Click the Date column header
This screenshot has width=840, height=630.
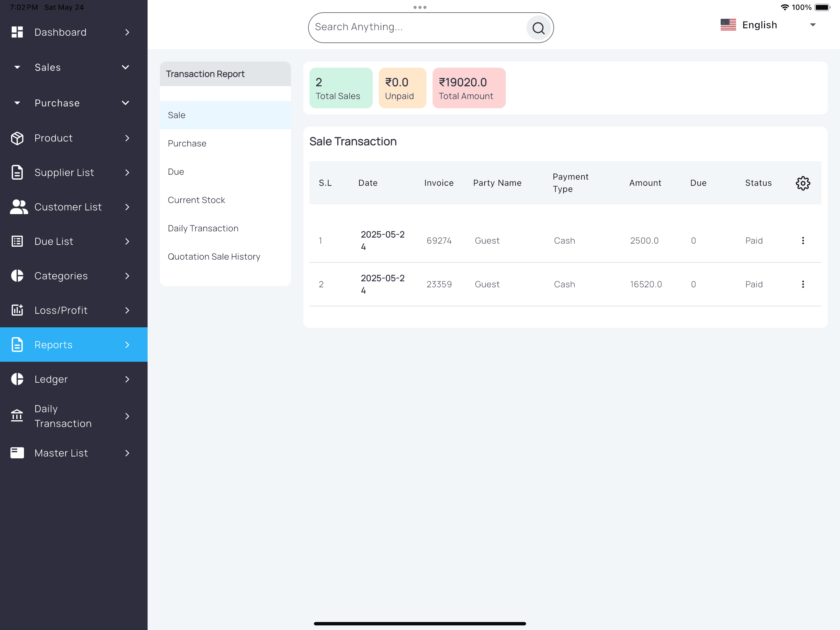click(368, 183)
